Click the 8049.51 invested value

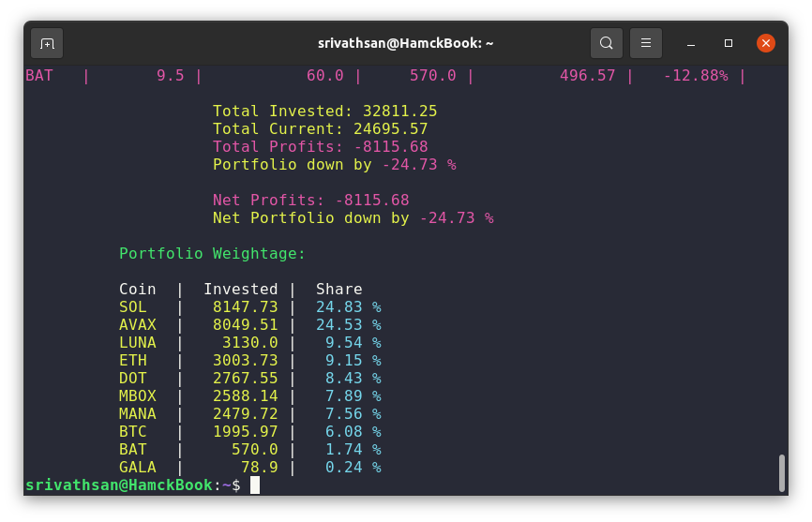245,325
